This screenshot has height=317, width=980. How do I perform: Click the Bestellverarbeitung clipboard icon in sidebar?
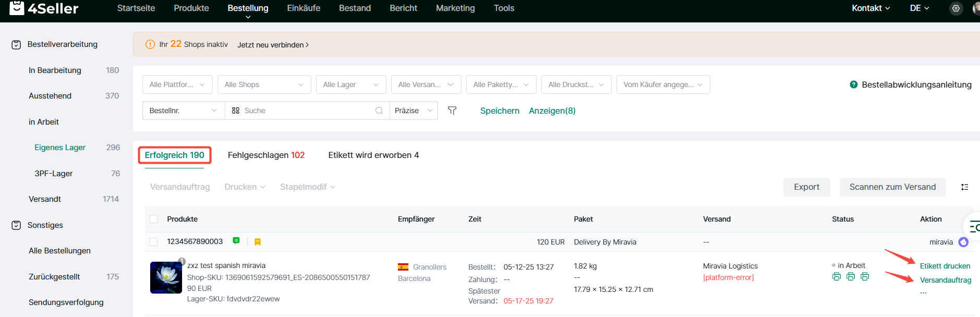tap(16, 45)
